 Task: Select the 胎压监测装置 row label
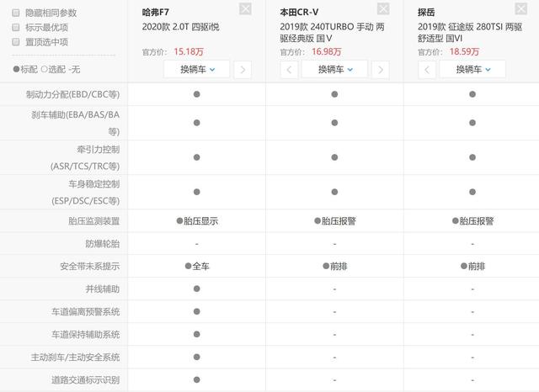93,221
